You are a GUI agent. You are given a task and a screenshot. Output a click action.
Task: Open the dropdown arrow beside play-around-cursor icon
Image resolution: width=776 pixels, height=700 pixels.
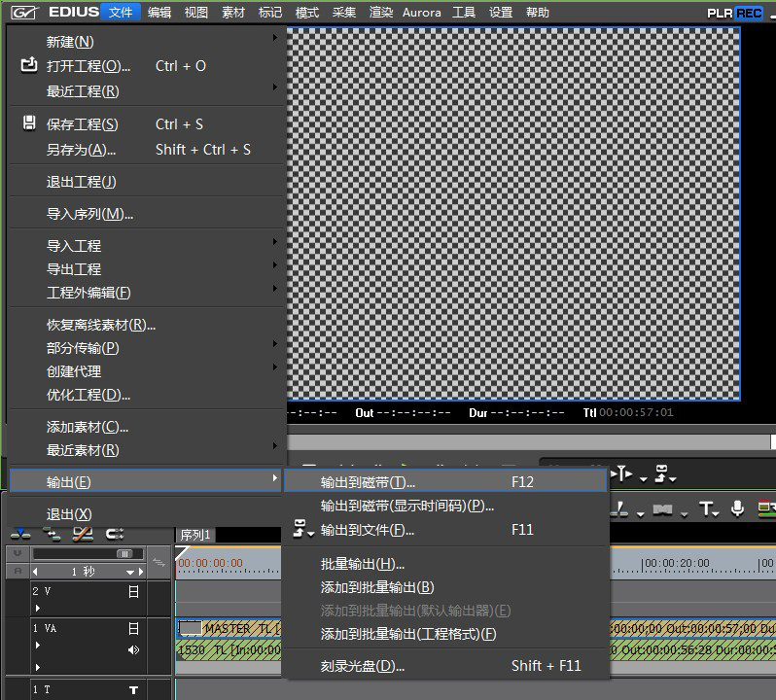(x=643, y=479)
